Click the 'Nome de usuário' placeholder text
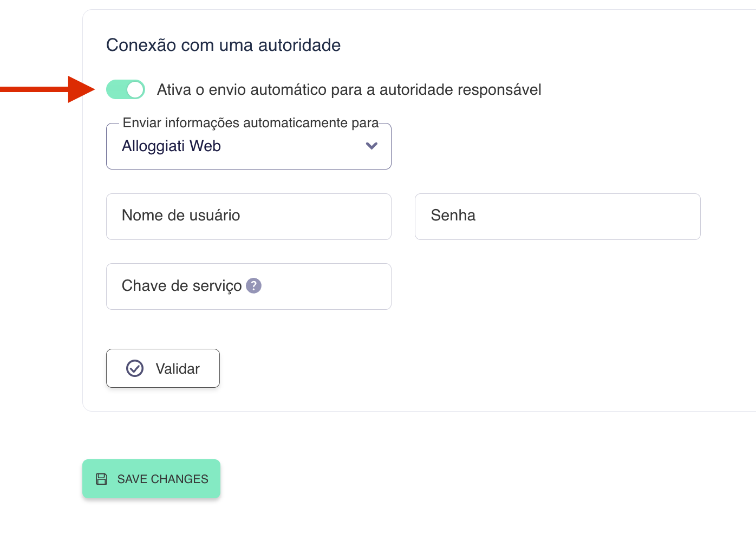Screen dimensions: 756x534 pos(181,216)
